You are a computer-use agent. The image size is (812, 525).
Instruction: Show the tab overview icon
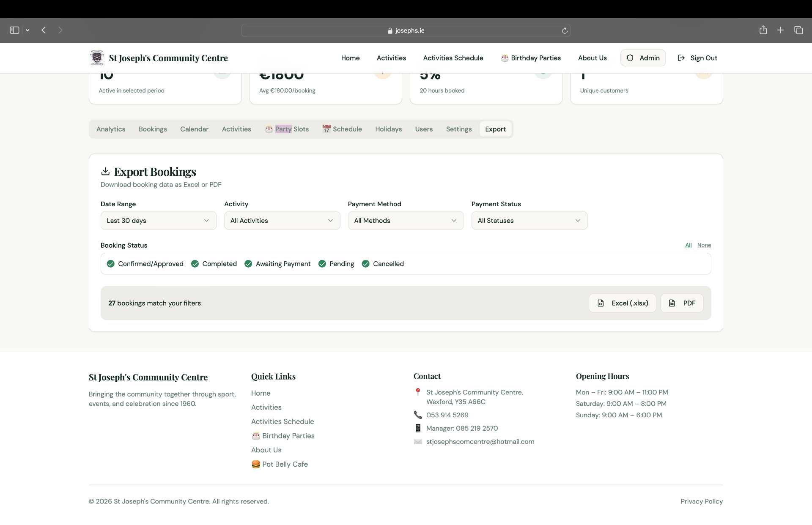coord(798,30)
